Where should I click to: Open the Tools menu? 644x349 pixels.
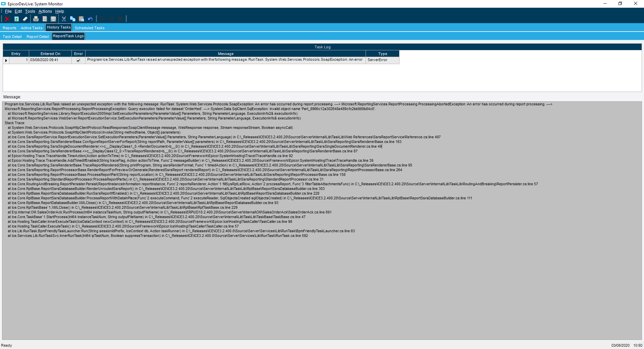tap(30, 11)
